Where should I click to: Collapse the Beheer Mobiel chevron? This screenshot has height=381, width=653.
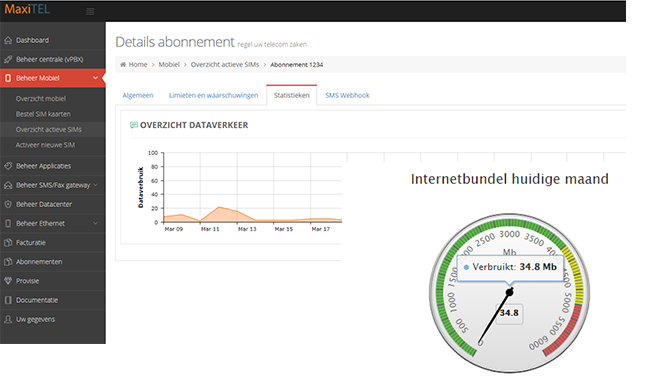(95, 78)
